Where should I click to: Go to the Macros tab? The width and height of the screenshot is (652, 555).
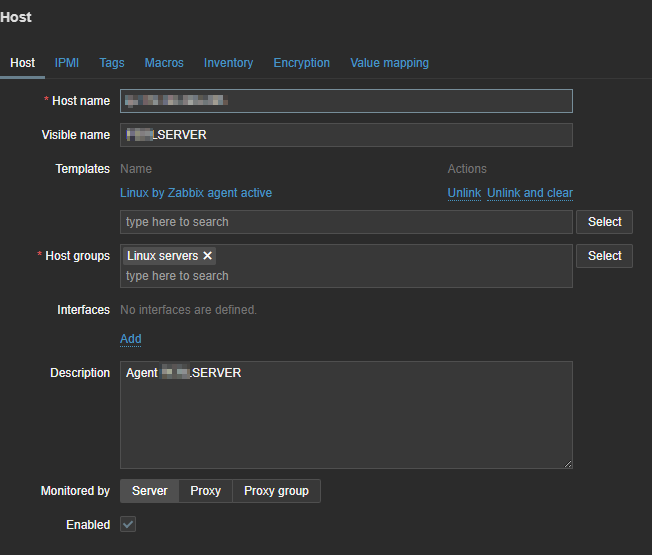pos(164,63)
